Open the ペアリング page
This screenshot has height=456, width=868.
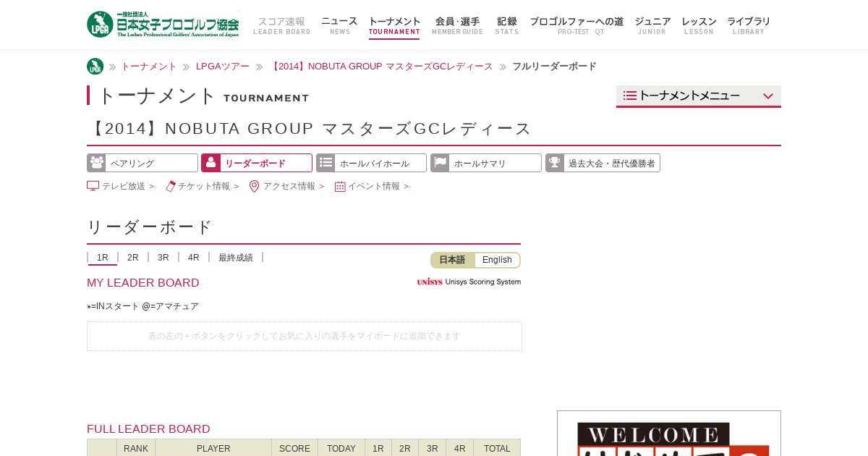click(x=142, y=163)
